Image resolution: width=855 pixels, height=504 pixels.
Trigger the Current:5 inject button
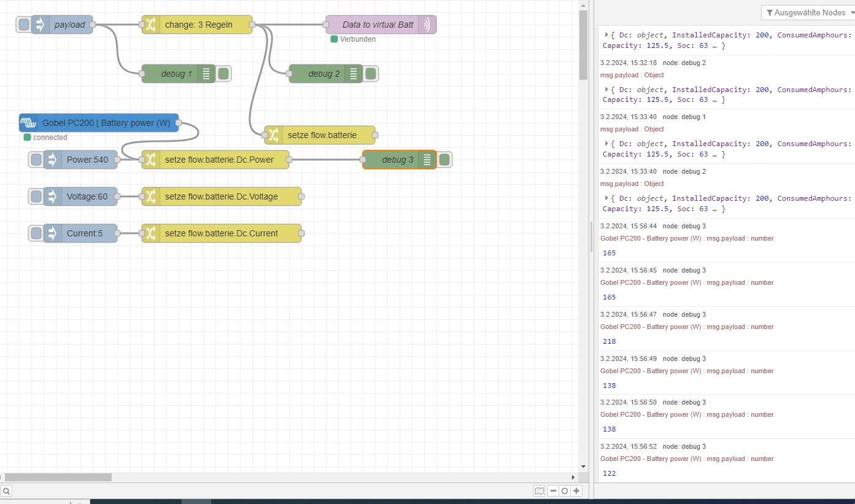tap(36, 233)
